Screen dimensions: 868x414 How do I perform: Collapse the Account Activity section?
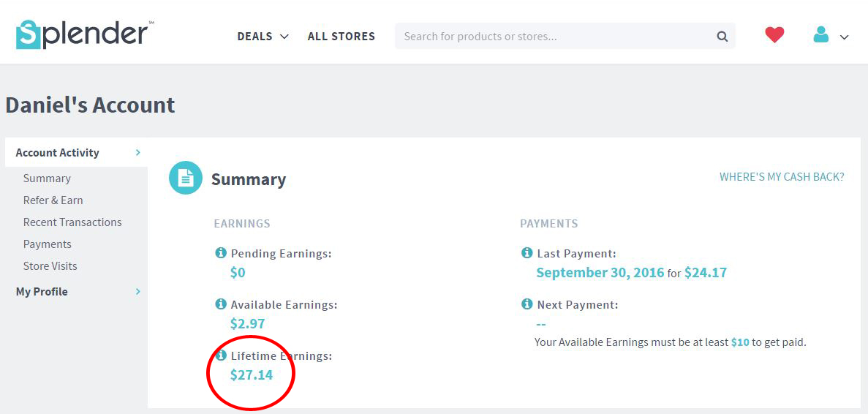click(x=137, y=153)
